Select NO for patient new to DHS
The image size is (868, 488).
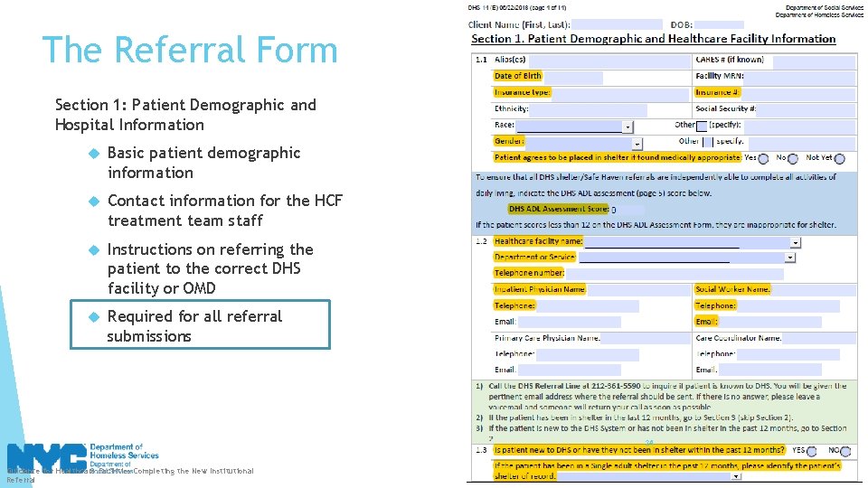coord(845,452)
